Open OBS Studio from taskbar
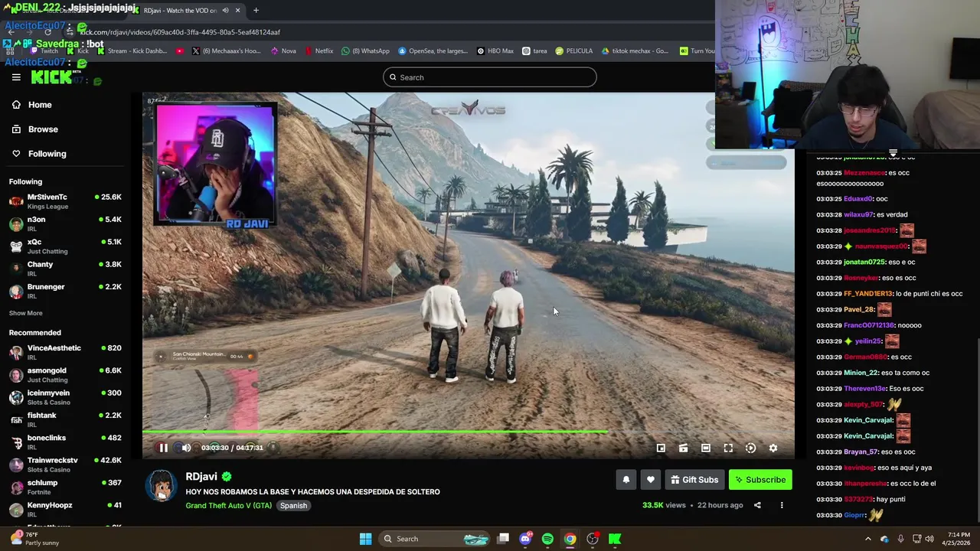 point(593,539)
